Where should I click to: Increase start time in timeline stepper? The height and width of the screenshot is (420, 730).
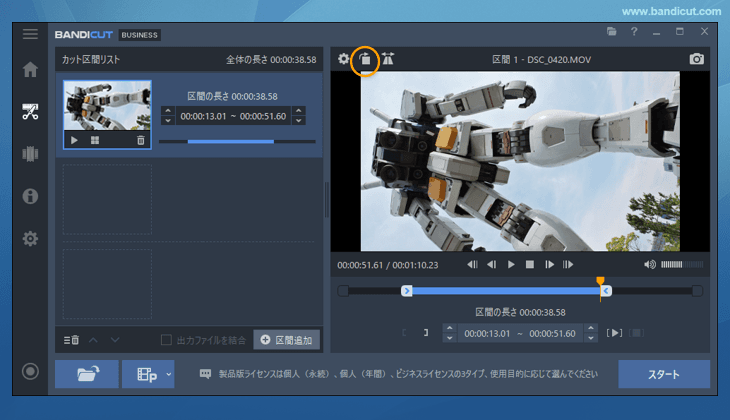449,328
